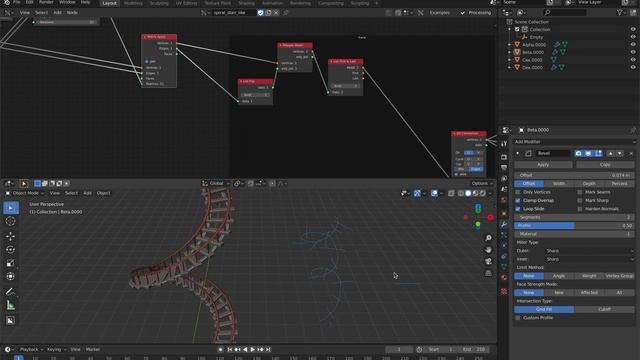Disable Loop Slide checkbox
This screenshot has height=360, width=640.
(518, 209)
